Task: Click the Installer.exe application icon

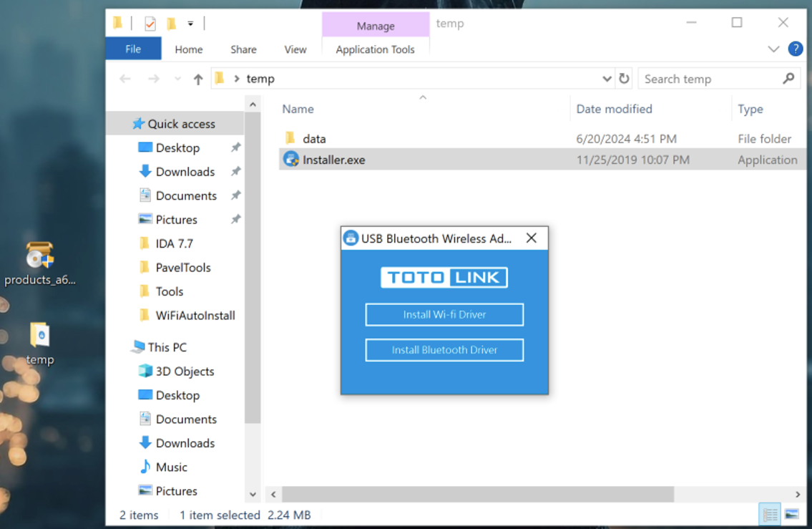Action: click(x=290, y=160)
